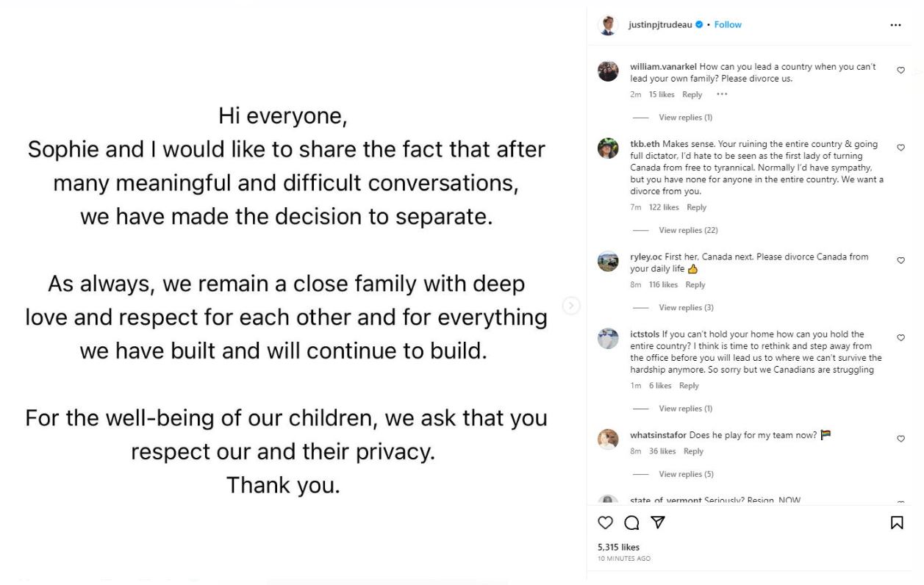View the 5,315 likes list

coord(618,548)
